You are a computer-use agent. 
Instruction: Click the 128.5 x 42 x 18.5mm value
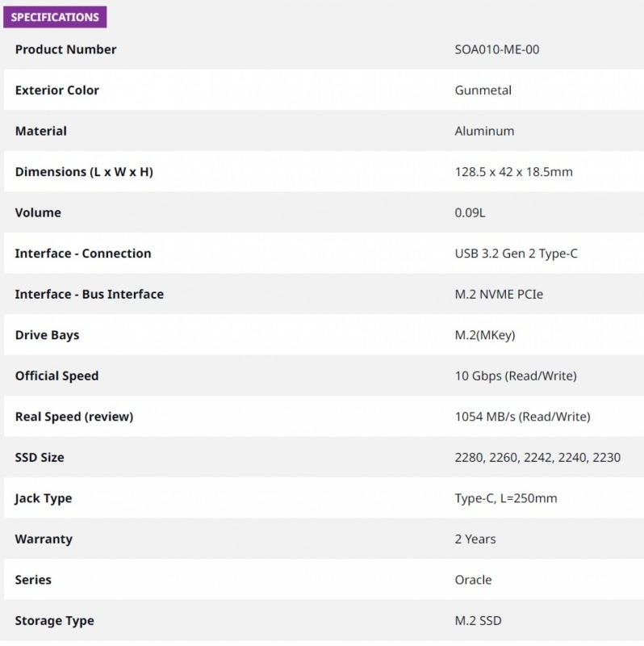513,172
